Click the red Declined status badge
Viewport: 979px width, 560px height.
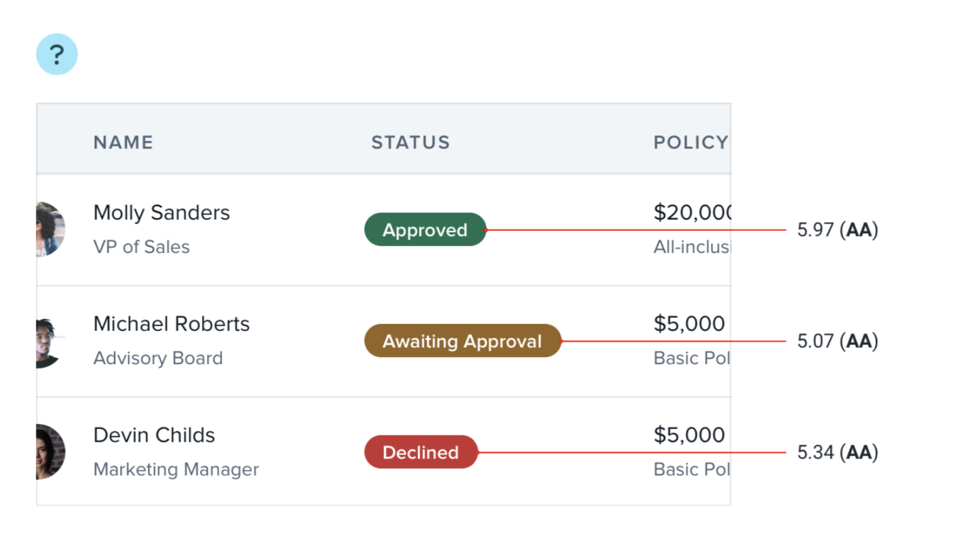(x=420, y=452)
